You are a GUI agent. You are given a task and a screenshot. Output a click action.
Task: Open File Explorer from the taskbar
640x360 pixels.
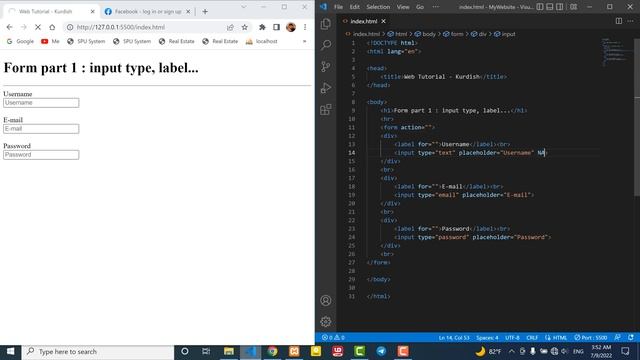point(229,351)
